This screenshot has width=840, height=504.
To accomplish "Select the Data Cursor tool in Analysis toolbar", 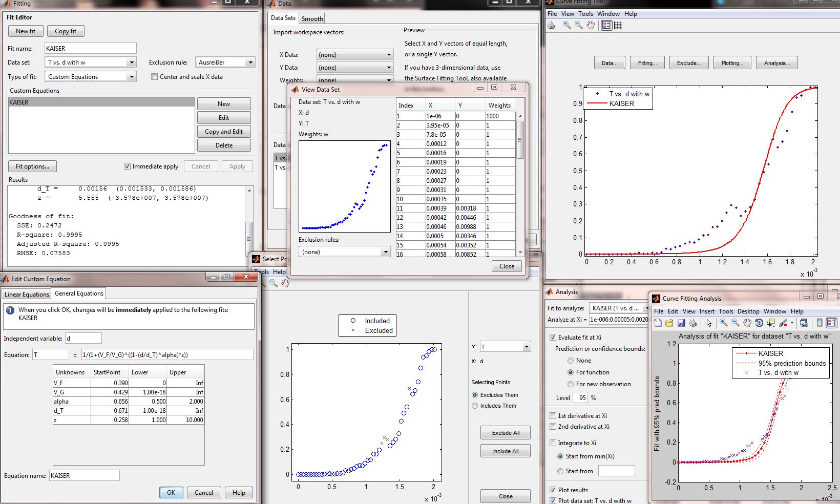I will pyautogui.click(x=771, y=323).
